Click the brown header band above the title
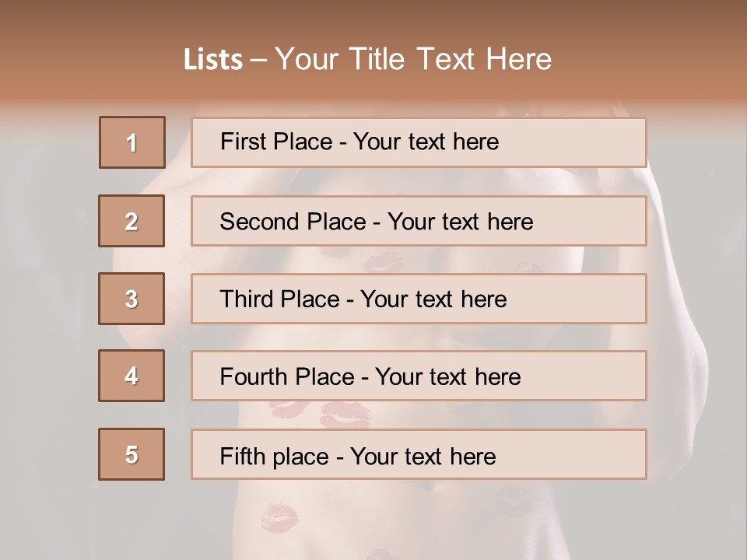The width and height of the screenshot is (747, 560). pyautogui.click(x=373, y=17)
